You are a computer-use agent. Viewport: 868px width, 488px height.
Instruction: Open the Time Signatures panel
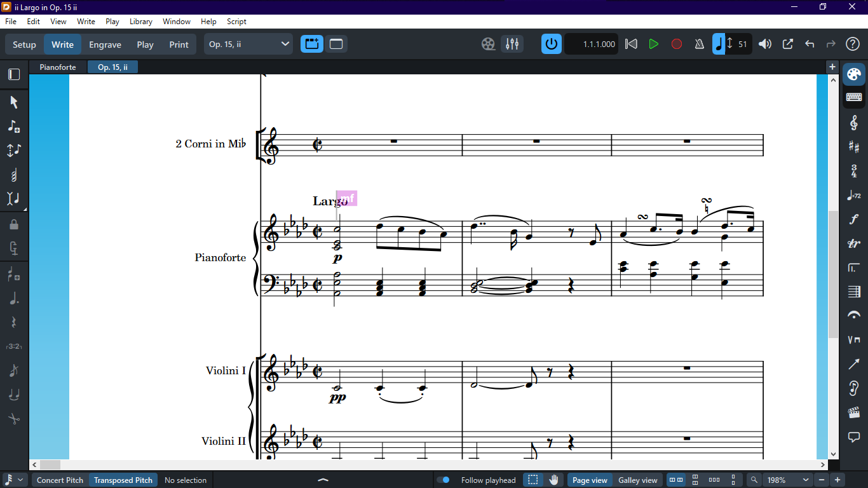click(854, 171)
